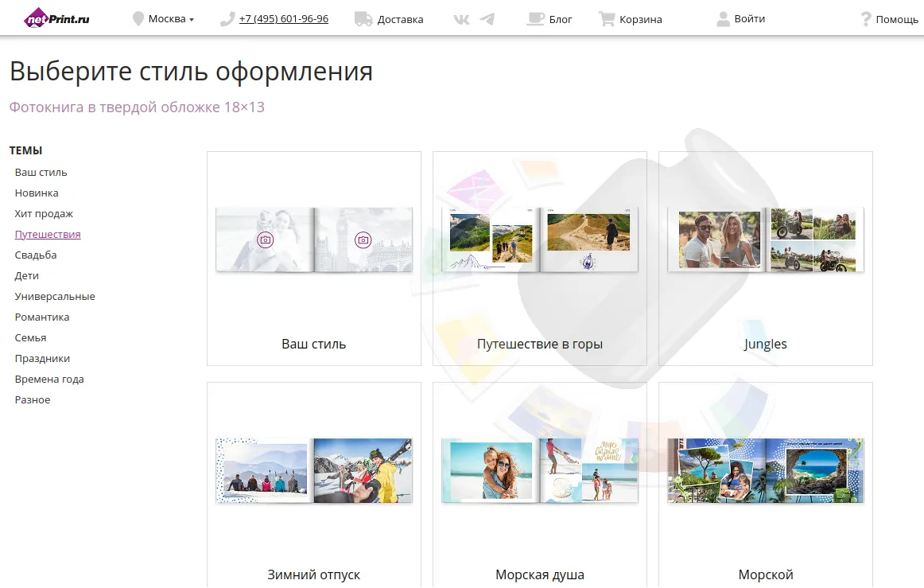Open the Хит продаж category
Image resolution: width=924 pixels, height=588 pixels.
43,213
